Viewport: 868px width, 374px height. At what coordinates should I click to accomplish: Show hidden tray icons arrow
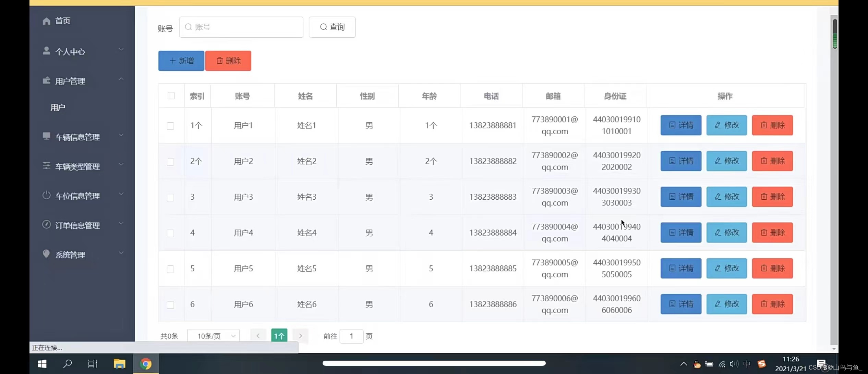tap(684, 364)
